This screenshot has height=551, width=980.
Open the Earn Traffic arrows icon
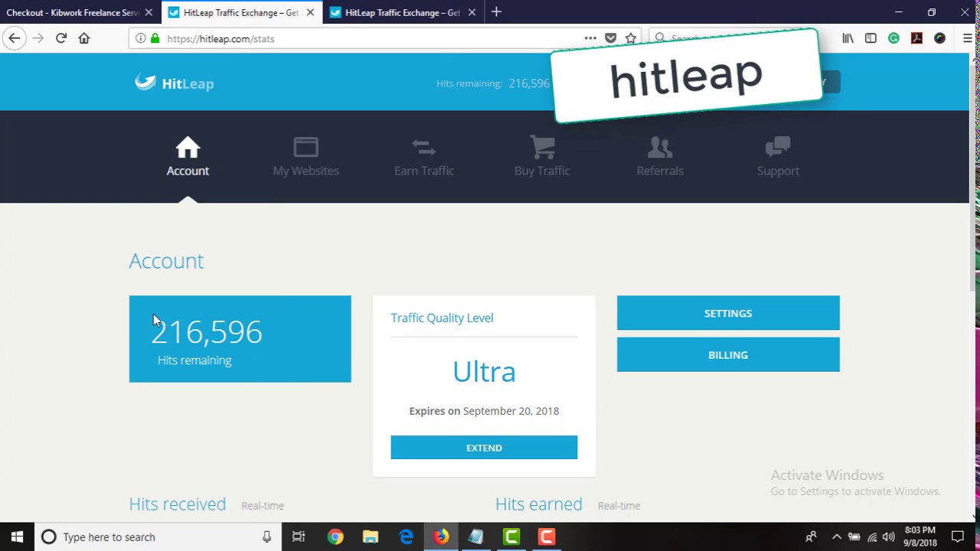(x=423, y=147)
